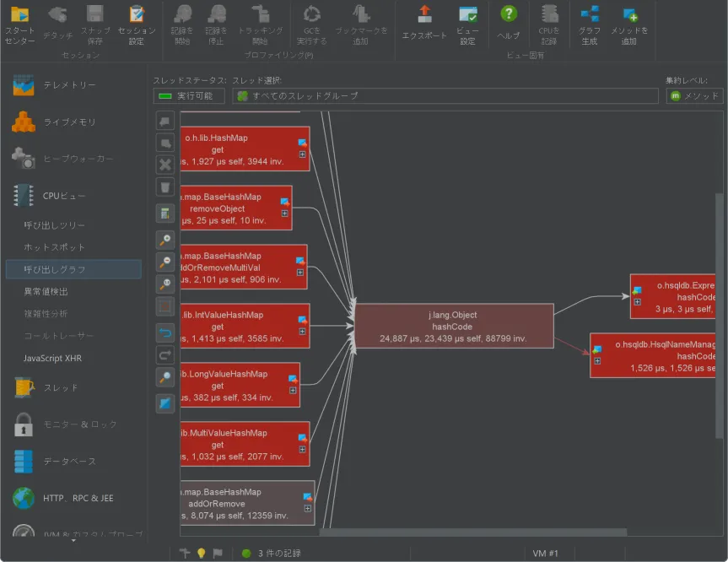Click the undo arrow in graph toolbar

(x=164, y=333)
